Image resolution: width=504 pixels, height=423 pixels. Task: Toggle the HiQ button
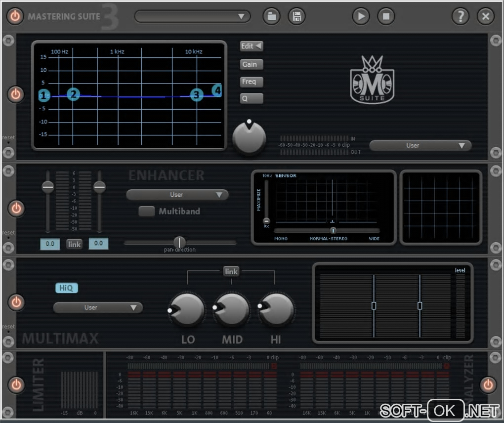pos(67,288)
